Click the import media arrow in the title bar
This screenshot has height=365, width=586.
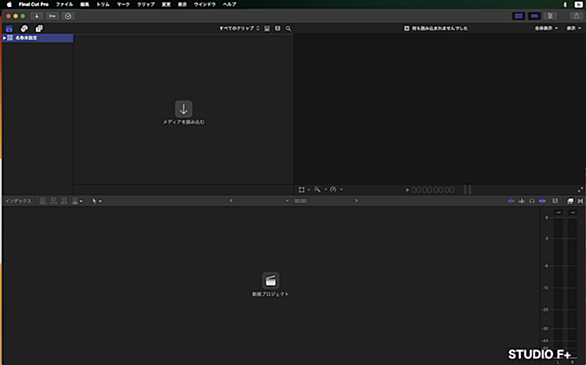(x=37, y=16)
